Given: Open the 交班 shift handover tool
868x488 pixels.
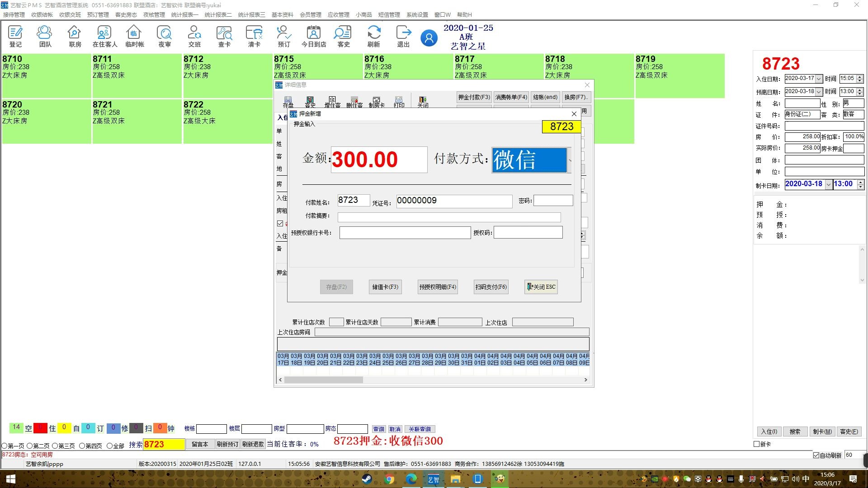Looking at the screenshot, I should tap(194, 36).
